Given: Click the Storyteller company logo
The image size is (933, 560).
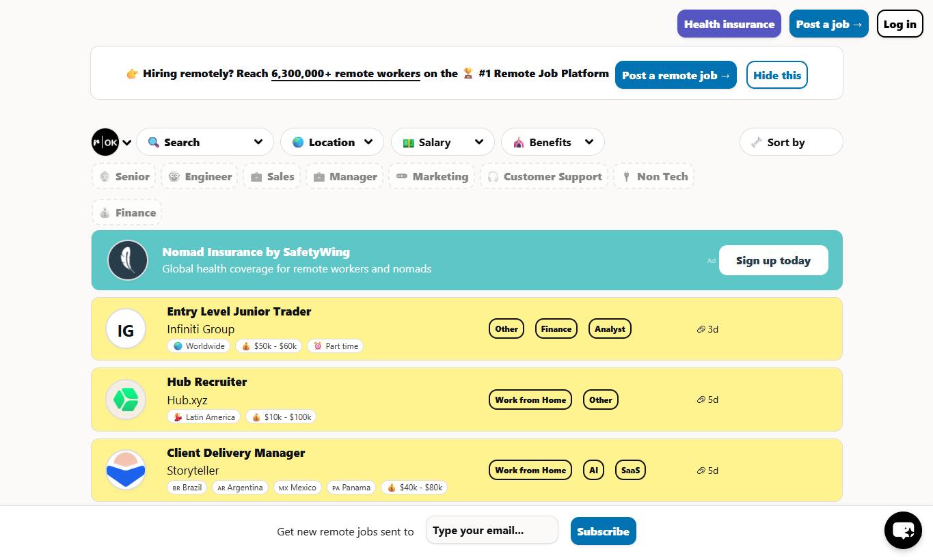Looking at the screenshot, I should click(126, 470).
